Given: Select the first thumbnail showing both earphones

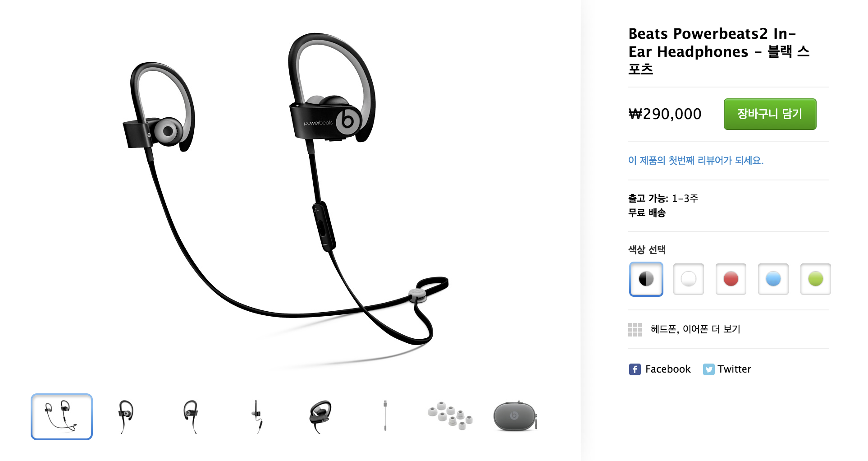Looking at the screenshot, I should click(62, 417).
